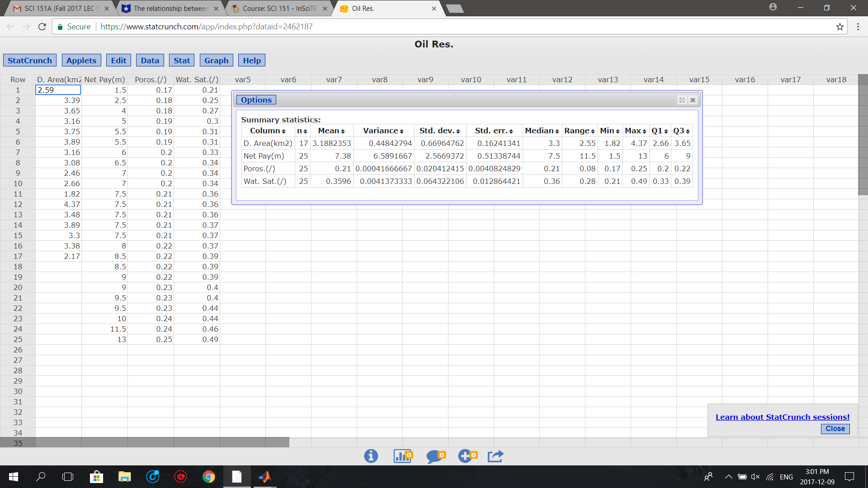
Task: Open the Options menu in the results window
Action: pyautogui.click(x=256, y=100)
